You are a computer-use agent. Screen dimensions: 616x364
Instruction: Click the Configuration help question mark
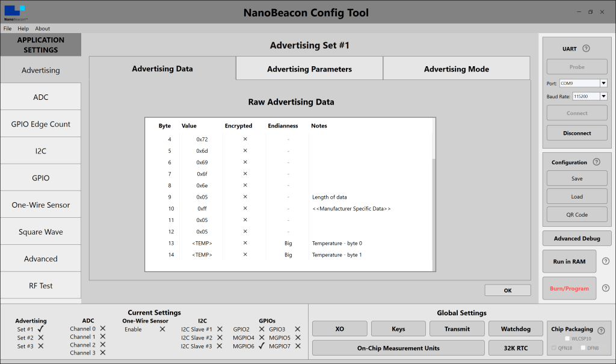tap(596, 162)
